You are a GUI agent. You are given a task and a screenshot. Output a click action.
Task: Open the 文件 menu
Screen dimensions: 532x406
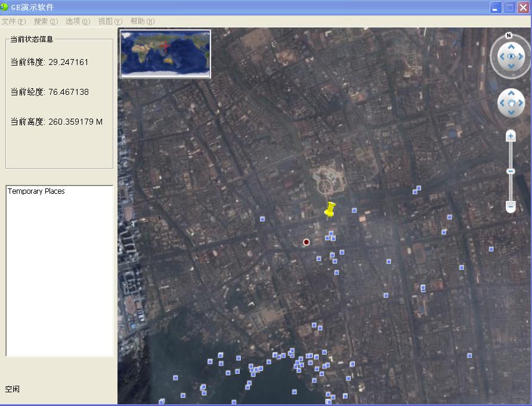pos(14,21)
